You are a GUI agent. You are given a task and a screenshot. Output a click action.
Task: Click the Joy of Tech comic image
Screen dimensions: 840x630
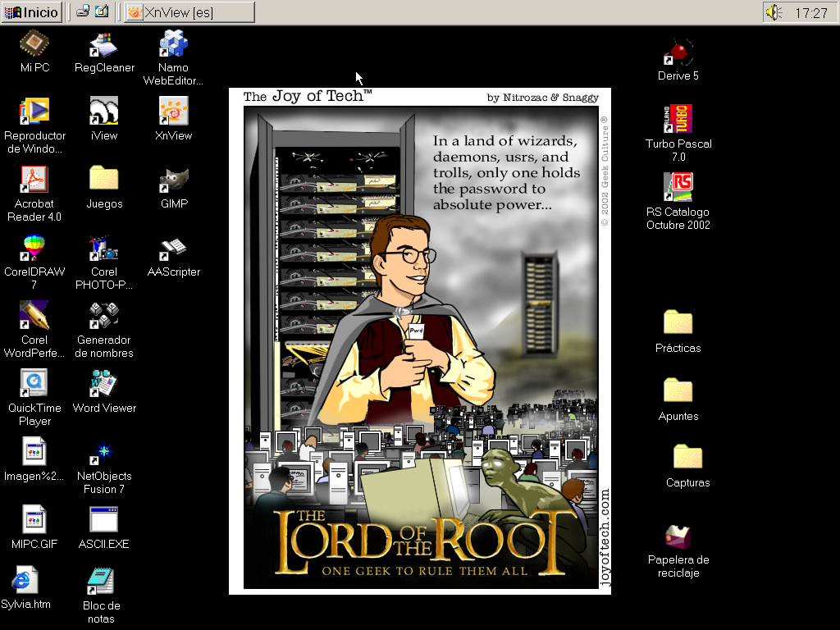[420, 341]
